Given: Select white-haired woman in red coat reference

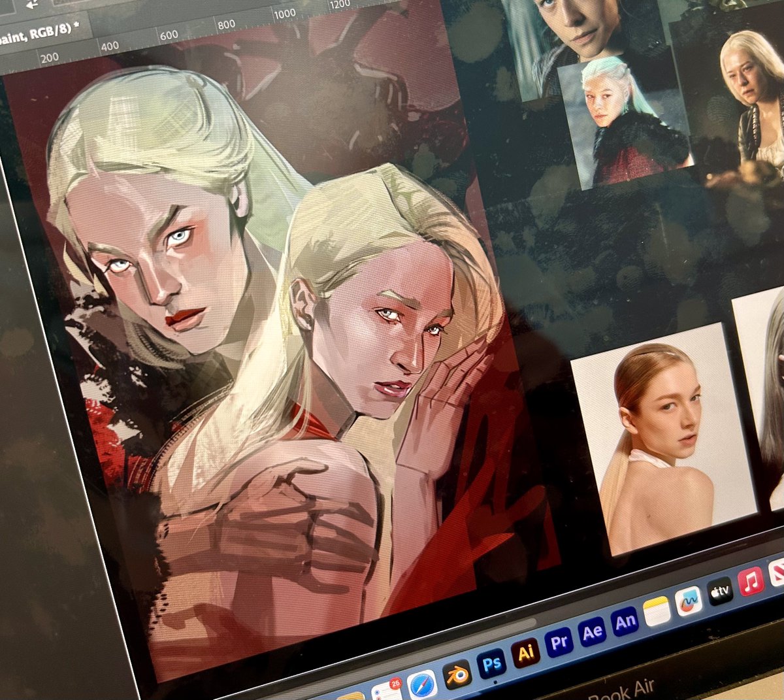Looking at the screenshot, I should (x=625, y=122).
